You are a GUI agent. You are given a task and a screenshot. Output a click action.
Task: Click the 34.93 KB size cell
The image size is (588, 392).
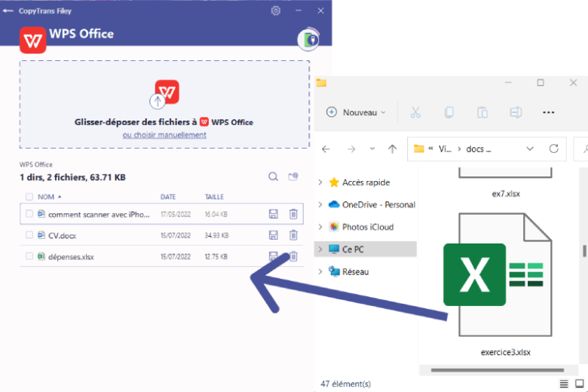216,235
